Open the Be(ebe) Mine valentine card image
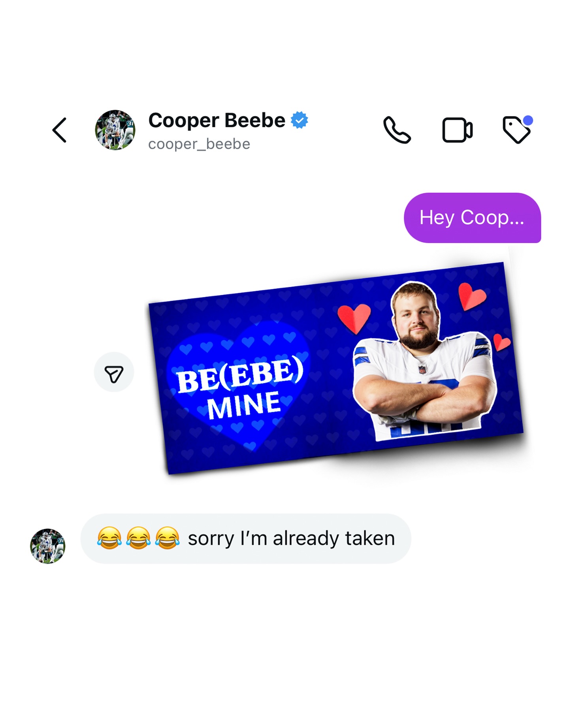Viewport: 569px width, 728px height. tap(336, 368)
